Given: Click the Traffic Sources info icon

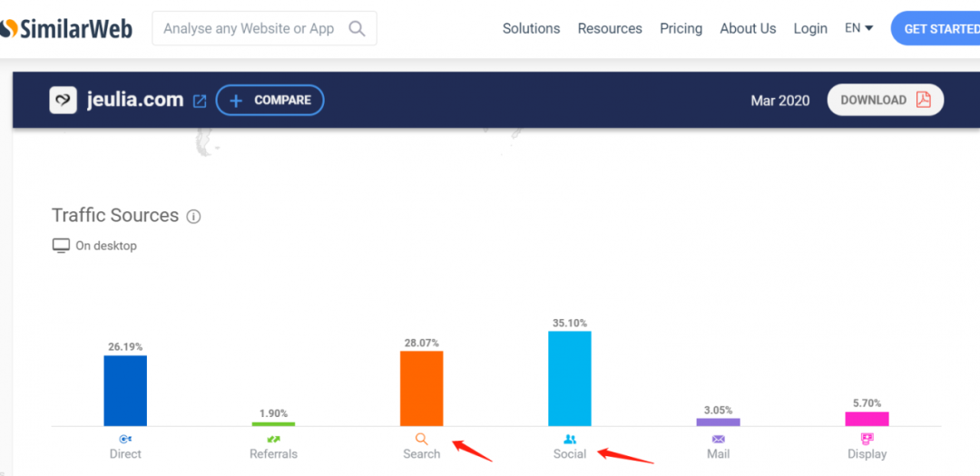Looking at the screenshot, I should tap(193, 217).
